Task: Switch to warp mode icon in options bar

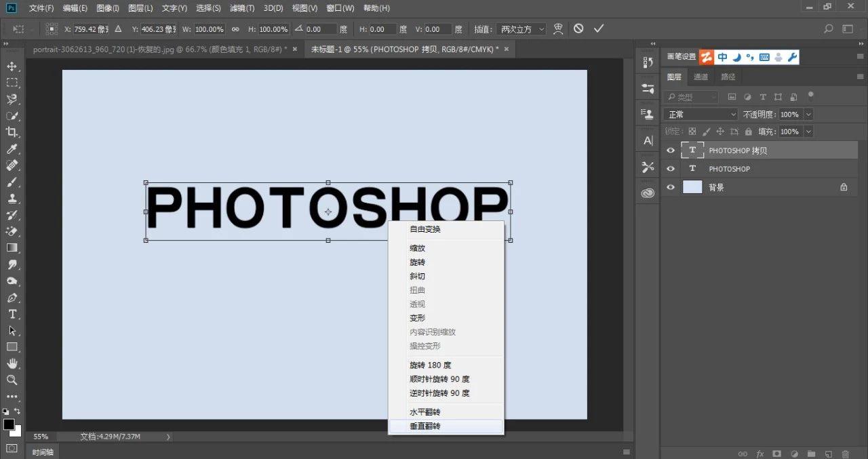Action: point(558,28)
